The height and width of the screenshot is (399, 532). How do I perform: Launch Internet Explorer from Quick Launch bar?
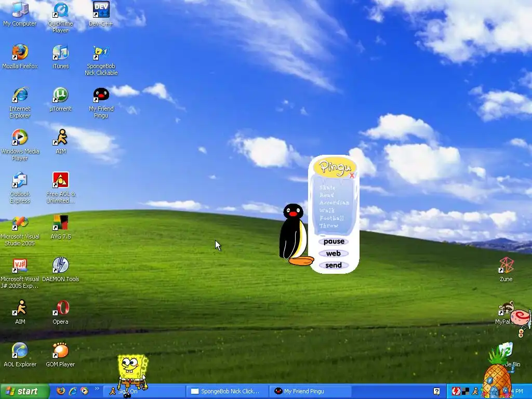click(x=73, y=391)
